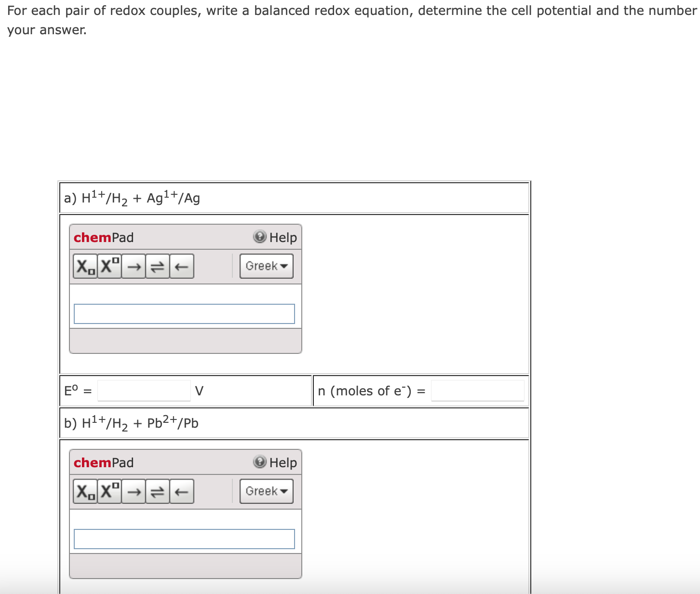
Task: Click the part b chemPad equation field
Action: pyautogui.click(x=184, y=539)
